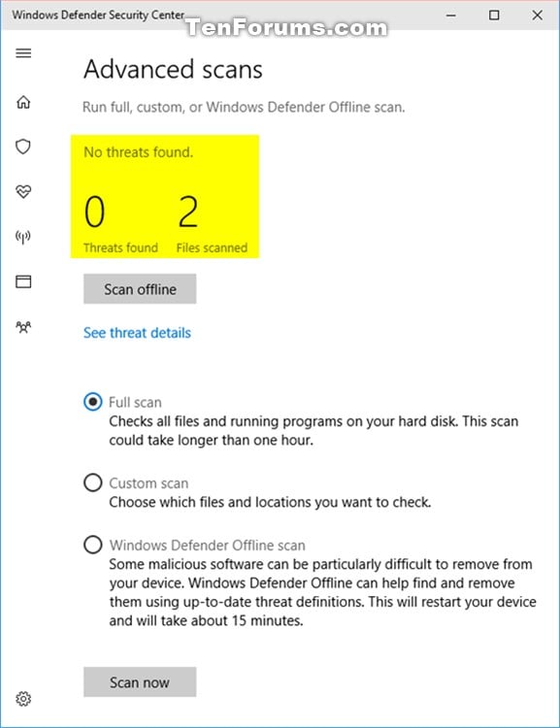Open Virus & threat protection shield icon
The width and height of the screenshot is (560, 728).
[23, 147]
